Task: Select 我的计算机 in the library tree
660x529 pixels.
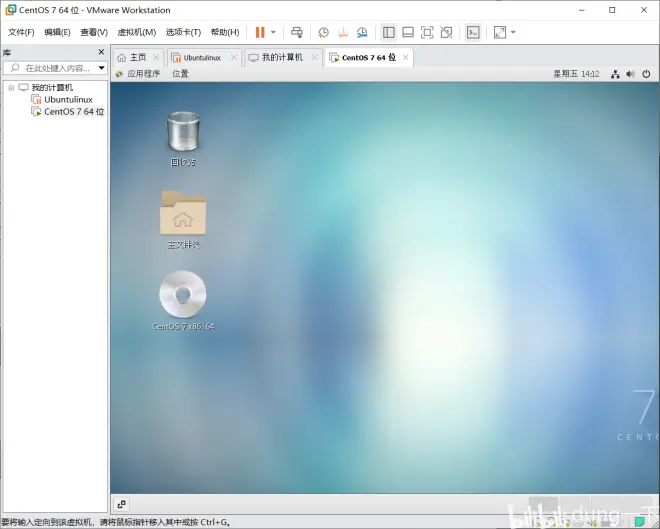Action: 52,88
